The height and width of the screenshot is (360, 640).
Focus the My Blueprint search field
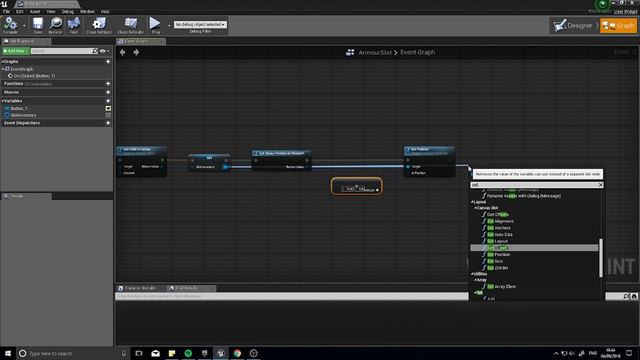62,51
